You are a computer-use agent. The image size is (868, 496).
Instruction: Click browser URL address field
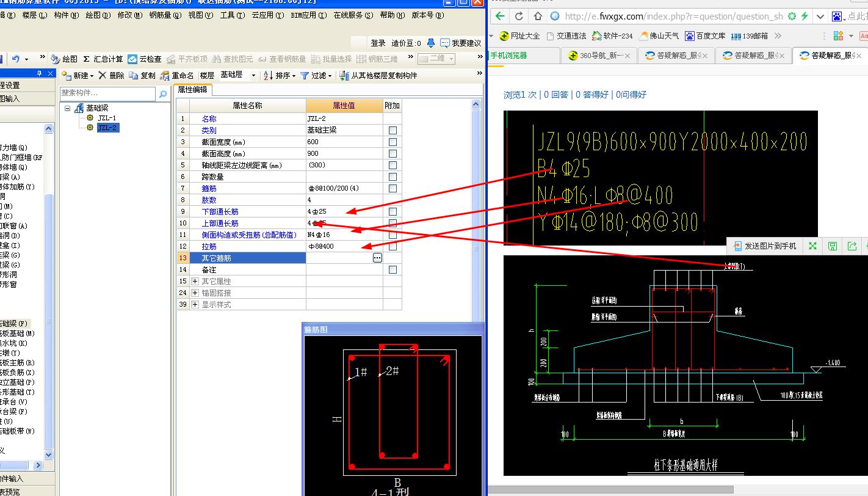point(673,16)
